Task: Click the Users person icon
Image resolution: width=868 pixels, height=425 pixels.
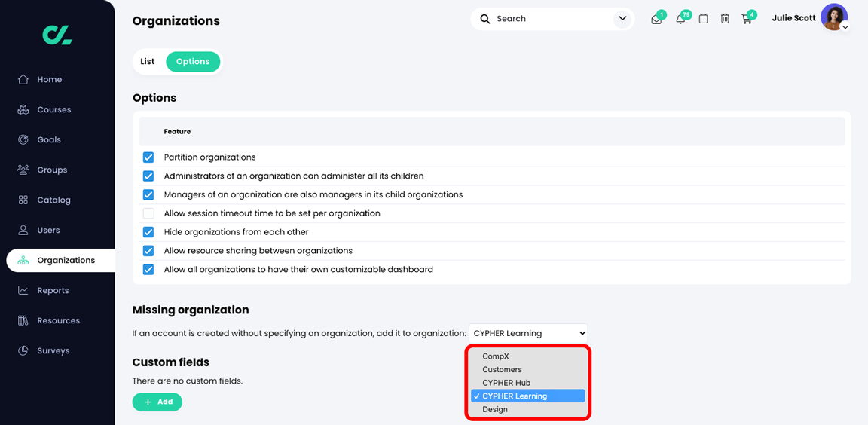Action: point(23,230)
